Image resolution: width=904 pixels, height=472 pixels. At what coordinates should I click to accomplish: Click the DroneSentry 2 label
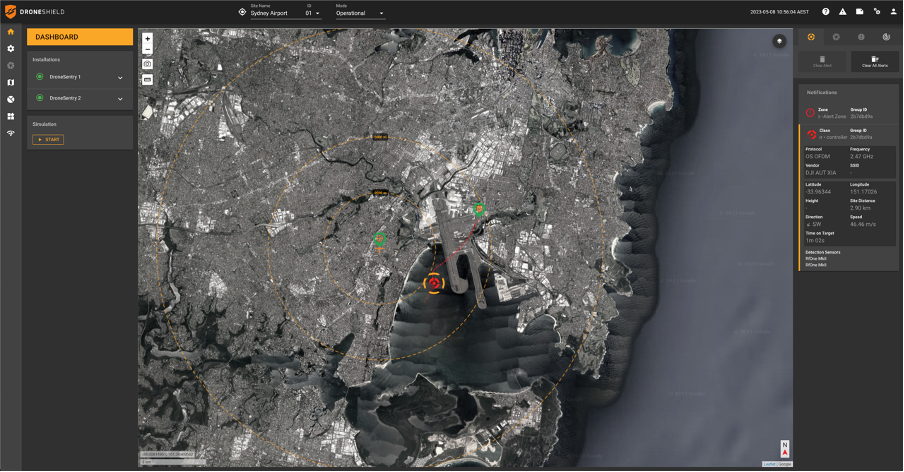click(65, 98)
